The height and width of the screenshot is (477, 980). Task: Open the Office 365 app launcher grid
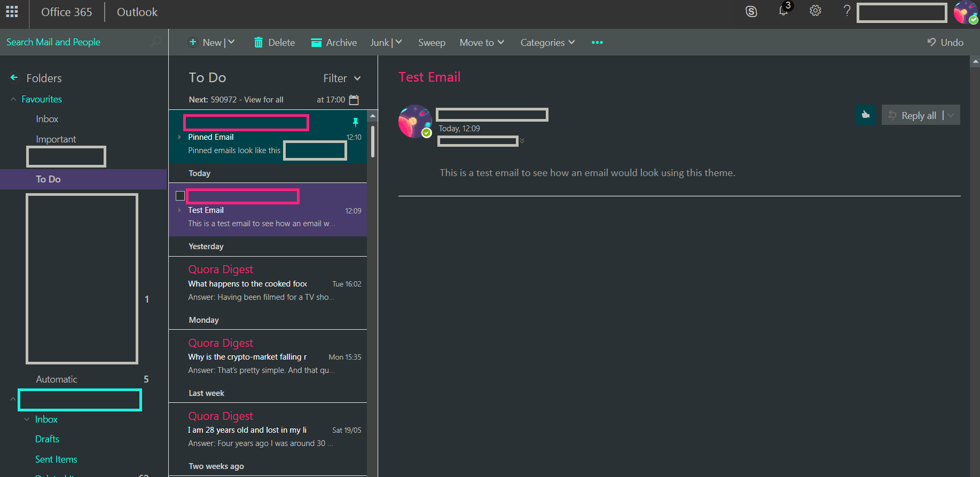point(12,12)
